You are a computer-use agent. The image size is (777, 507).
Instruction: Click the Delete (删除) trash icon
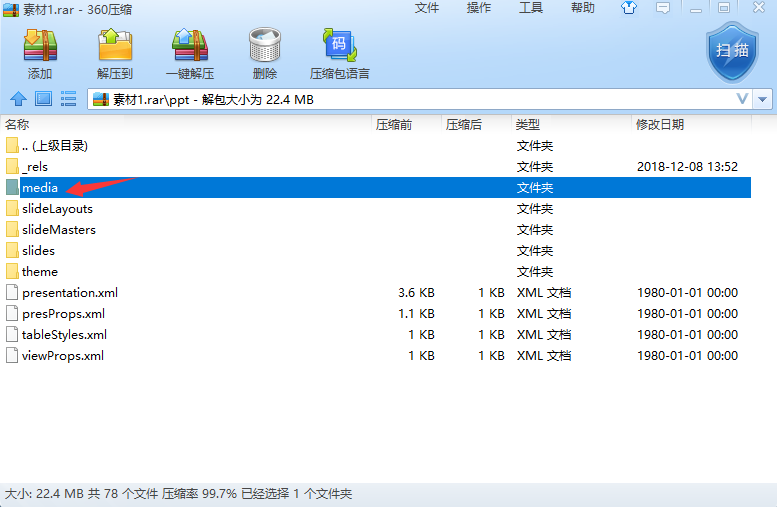[x=265, y=54]
